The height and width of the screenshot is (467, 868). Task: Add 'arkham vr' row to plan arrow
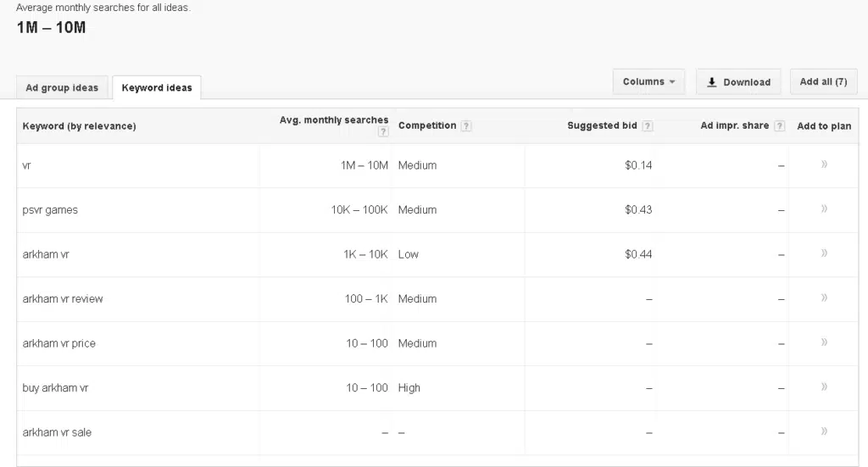(824, 253)
